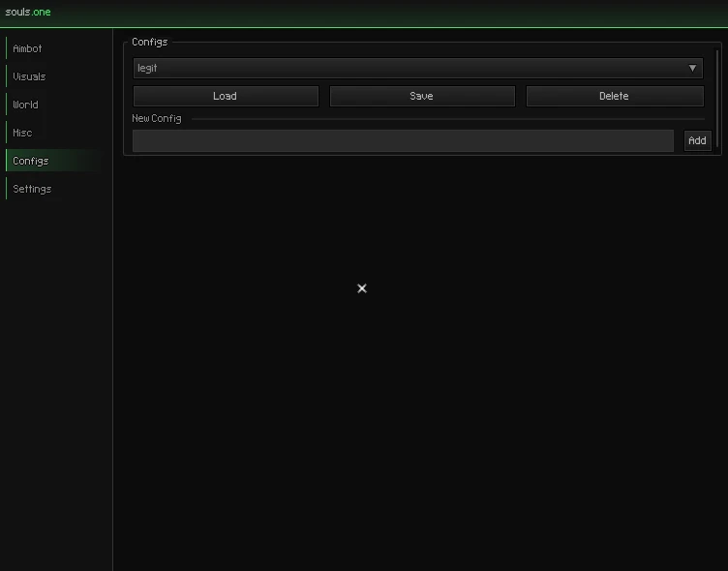Image resolution: width=728 pixels, height=571 pixels.
Task: Click the dropdown arrow next to legit
Action: click(692, 69)
